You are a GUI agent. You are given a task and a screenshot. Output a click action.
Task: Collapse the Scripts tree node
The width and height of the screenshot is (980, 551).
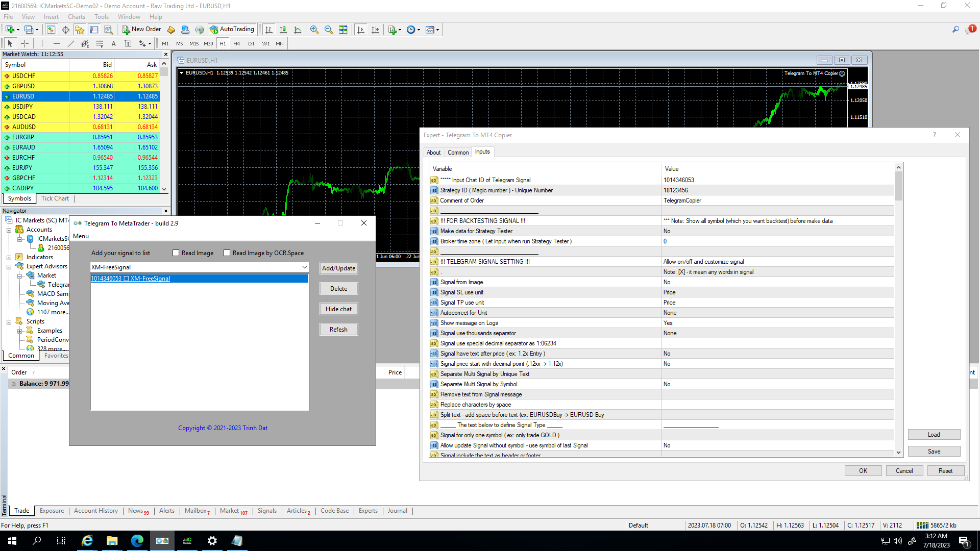[9, 321]
